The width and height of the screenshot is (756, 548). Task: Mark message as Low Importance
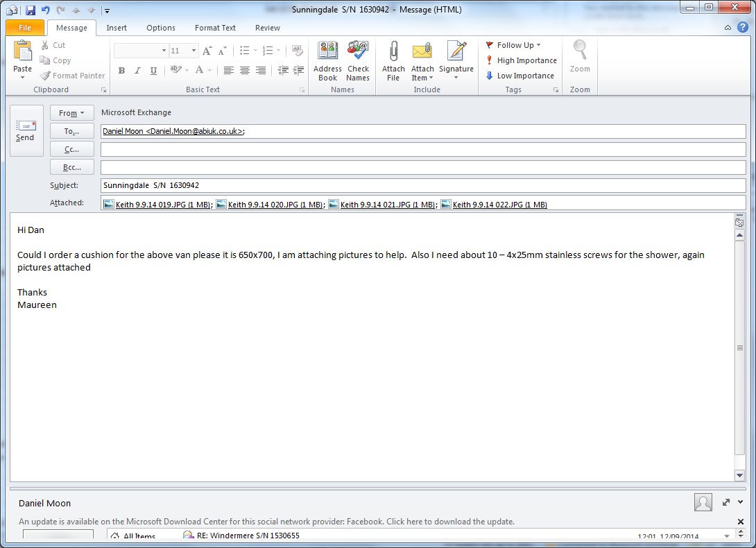519,76
